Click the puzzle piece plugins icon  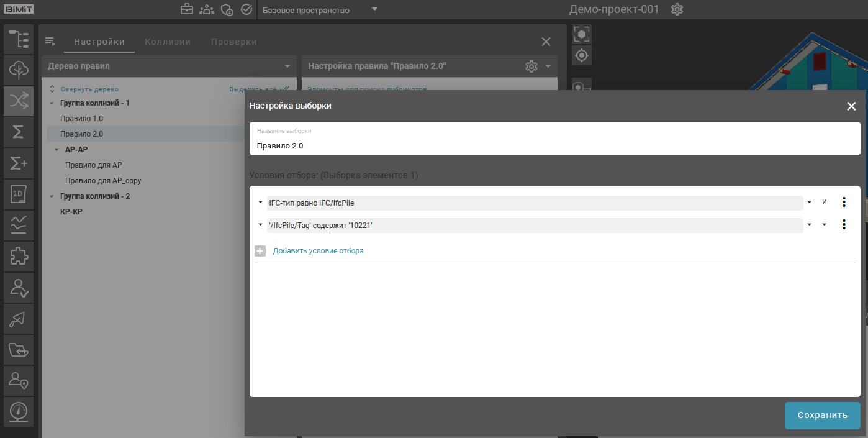(x=19, y=257)
